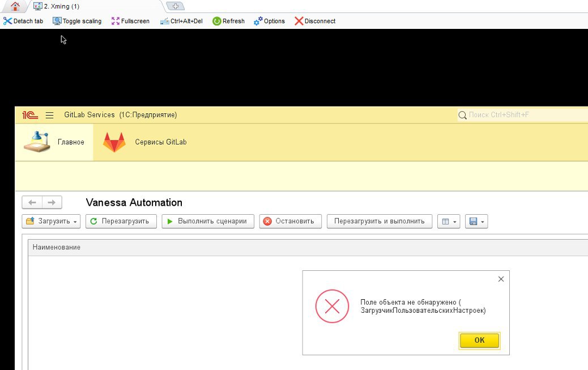
Task: Open the Сервисы GitLab section
Action: point(145,142)
